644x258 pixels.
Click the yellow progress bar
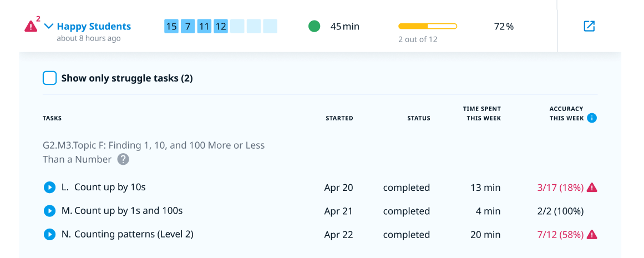(x=427, y=26)
